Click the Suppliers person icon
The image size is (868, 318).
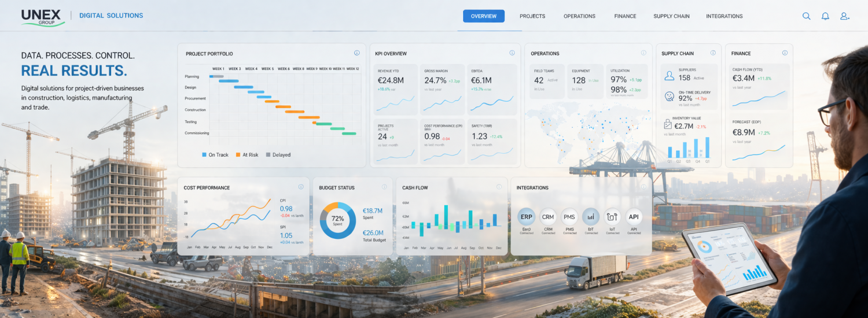pos(670,76)
